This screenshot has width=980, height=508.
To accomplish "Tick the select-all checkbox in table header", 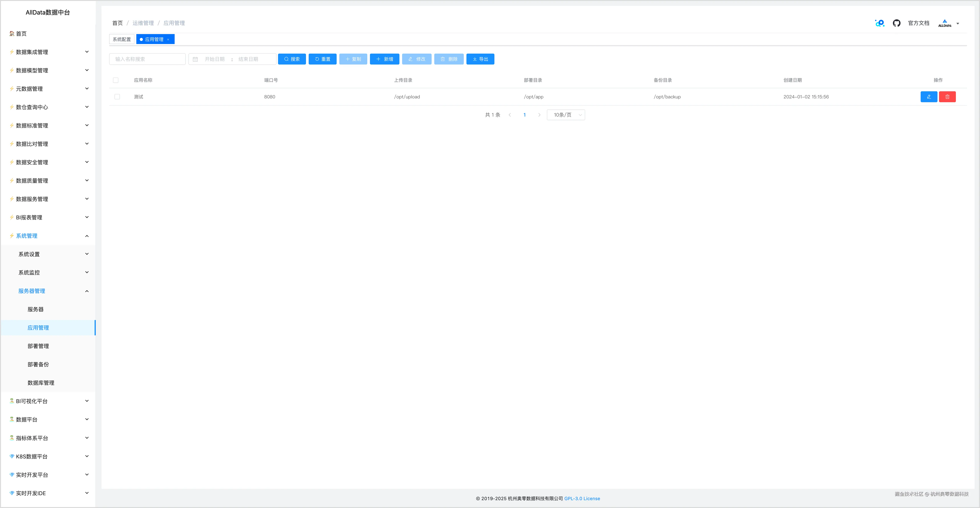I will (116, 80).
